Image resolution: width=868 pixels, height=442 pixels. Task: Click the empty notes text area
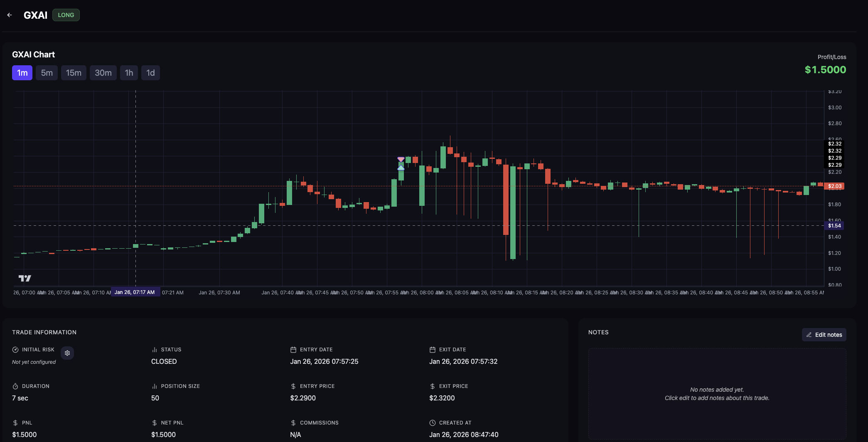click(717, 393)
